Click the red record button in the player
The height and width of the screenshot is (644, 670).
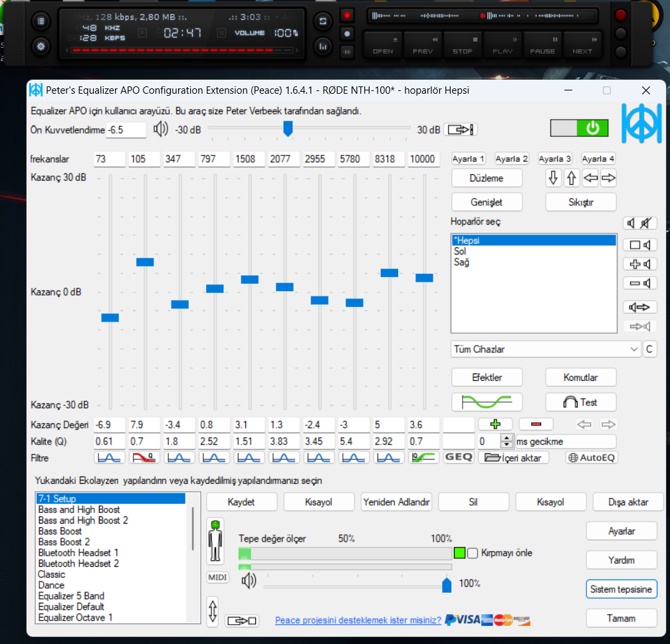(x=347, y=16)
